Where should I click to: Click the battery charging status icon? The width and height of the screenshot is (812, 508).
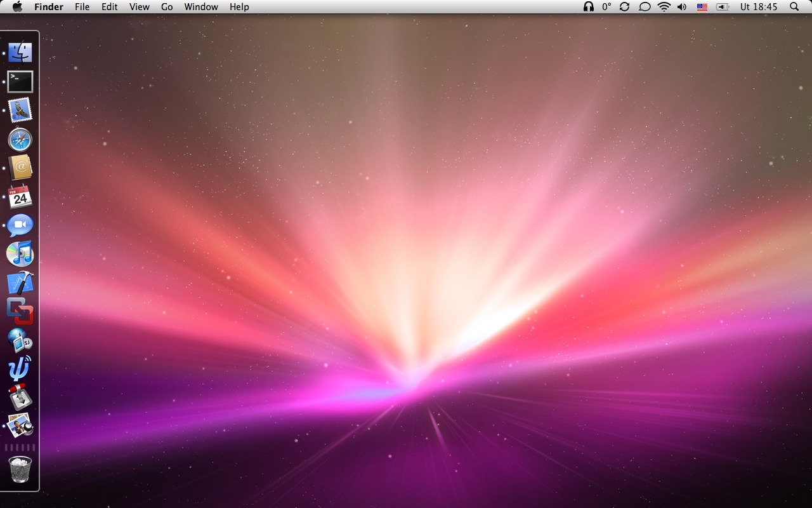723,7
